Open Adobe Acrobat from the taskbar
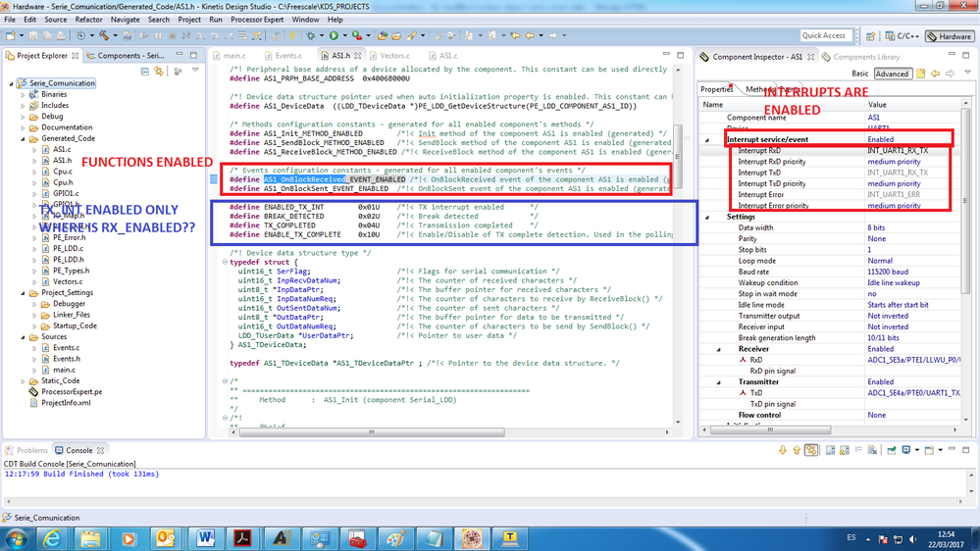 pyautogui.click(x=242, y=538)
